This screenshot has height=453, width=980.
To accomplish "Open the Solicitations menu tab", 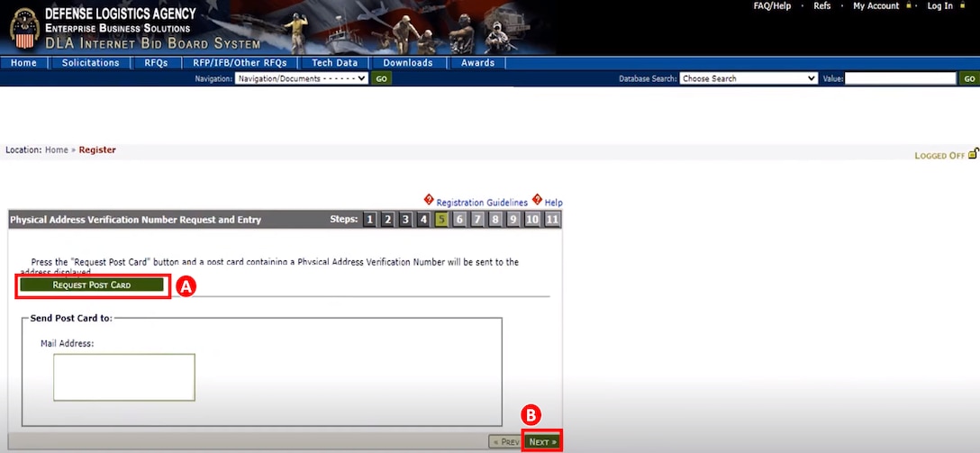I will pyautogui.click(x=90, y=63).
